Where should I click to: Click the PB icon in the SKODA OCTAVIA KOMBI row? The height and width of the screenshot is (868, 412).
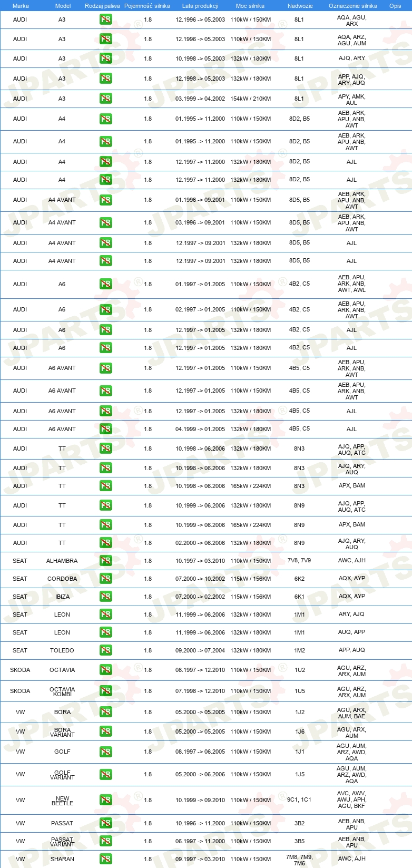[106, 691]
